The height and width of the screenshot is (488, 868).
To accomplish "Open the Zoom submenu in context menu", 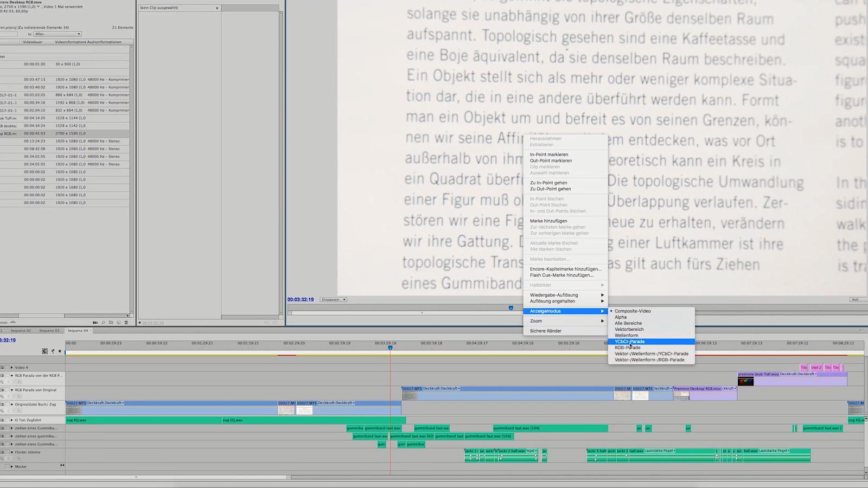I will [x=565, y=321].
